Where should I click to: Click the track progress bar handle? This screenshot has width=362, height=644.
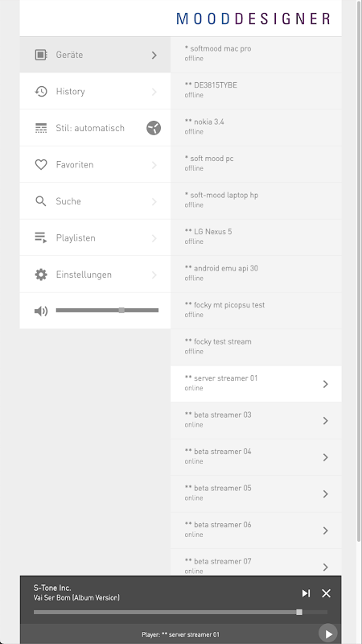coord(299,612)
